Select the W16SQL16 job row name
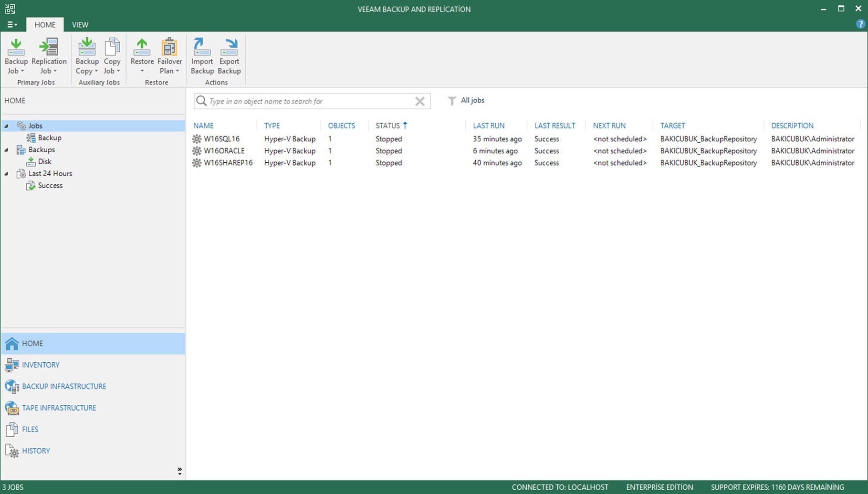 pyautogui.click(x=221, y=139)
